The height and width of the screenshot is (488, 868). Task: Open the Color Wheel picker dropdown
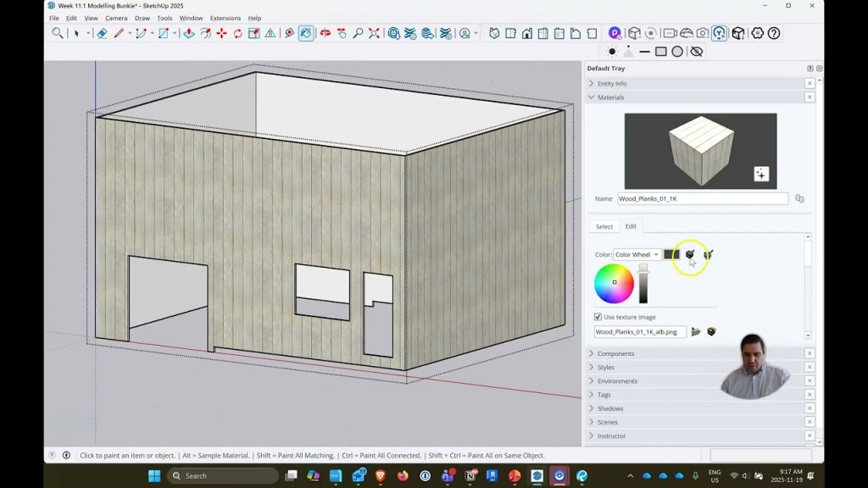[637, 254]
